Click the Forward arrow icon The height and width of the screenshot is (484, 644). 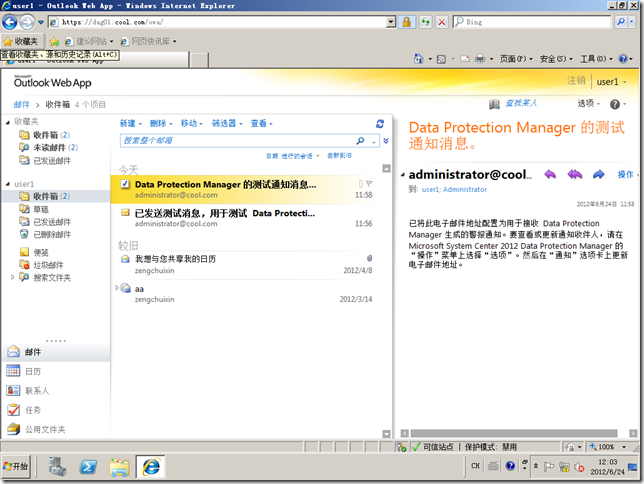[x=598, y=175]
